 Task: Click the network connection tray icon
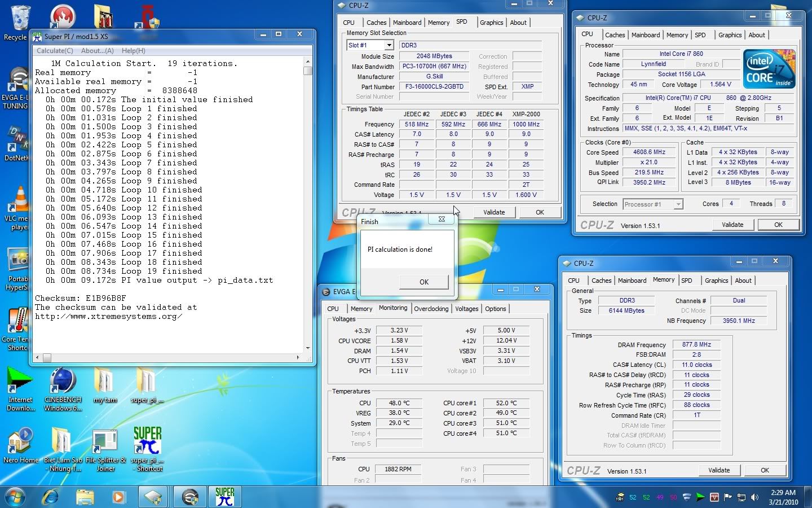[x=741, y=497]
